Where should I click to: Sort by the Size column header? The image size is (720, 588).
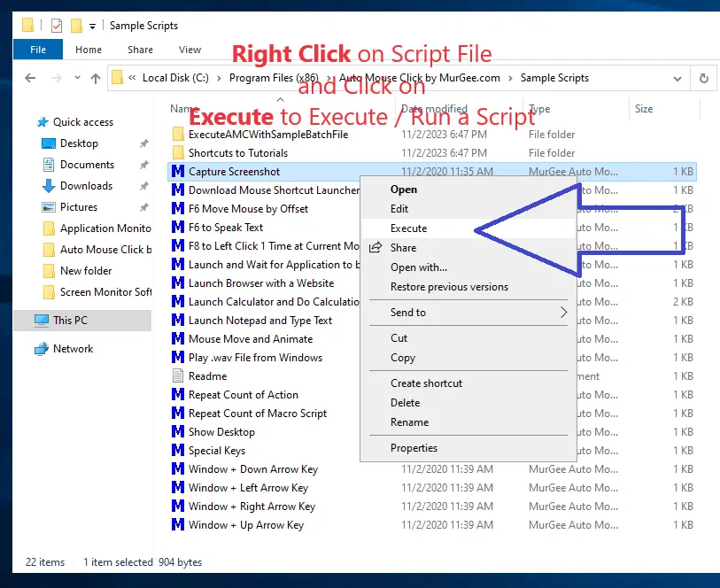tap(664, 109)
